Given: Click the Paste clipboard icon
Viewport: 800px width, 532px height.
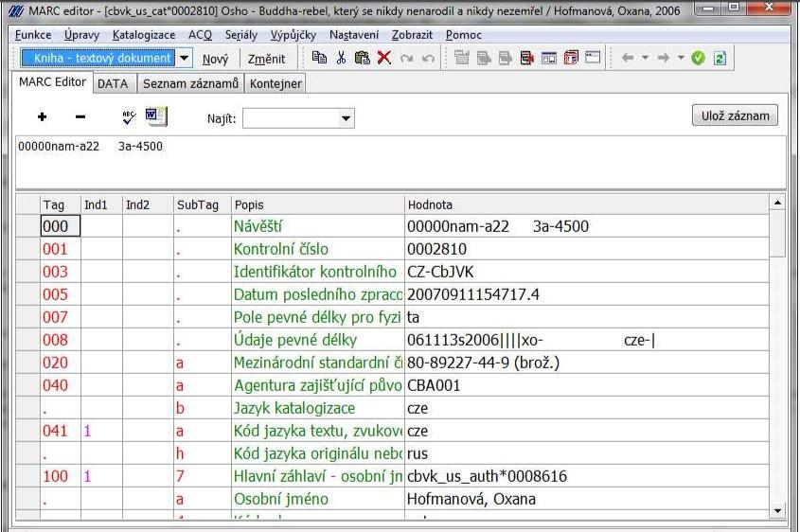Looking at the screenshot, I should [x=363, y=58].
